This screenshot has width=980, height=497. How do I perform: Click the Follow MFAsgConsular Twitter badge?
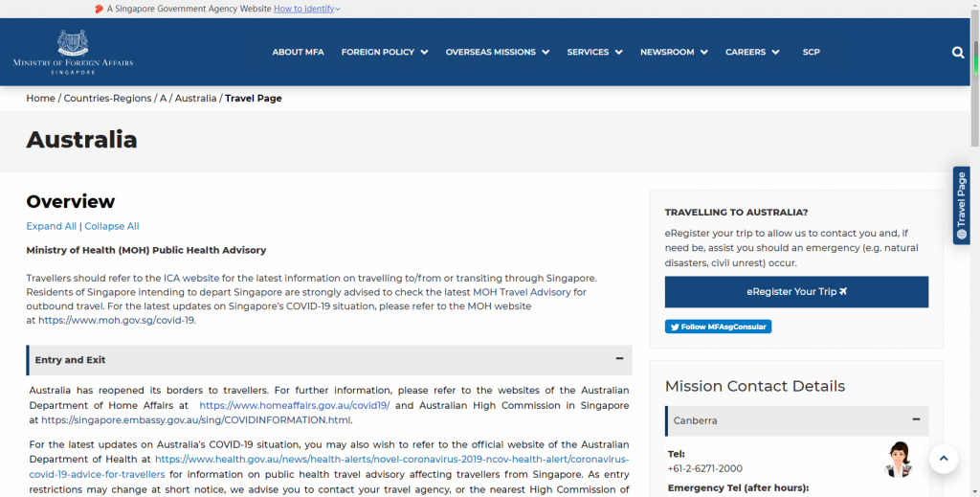coord(718,327)
